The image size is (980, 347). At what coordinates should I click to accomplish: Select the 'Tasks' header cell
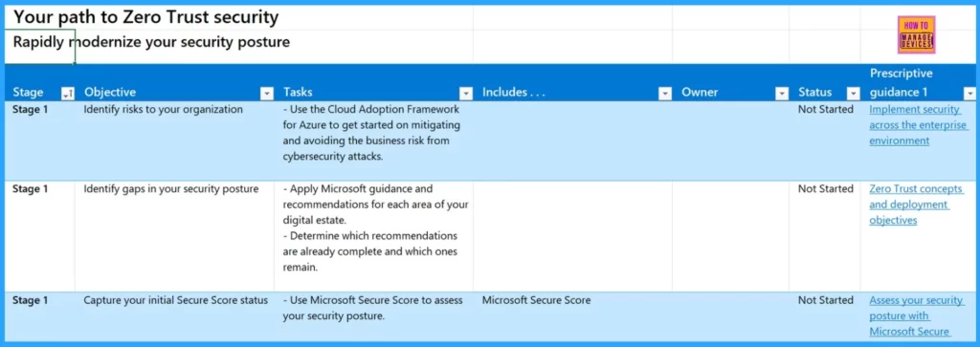click(374, 82)
